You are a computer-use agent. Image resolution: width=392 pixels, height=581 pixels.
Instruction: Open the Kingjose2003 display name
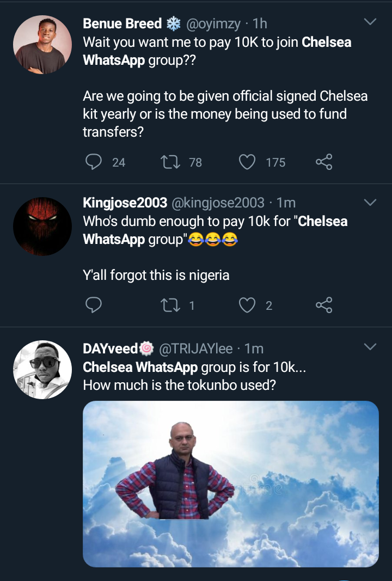pyautogui.click(x=125, y=203)
